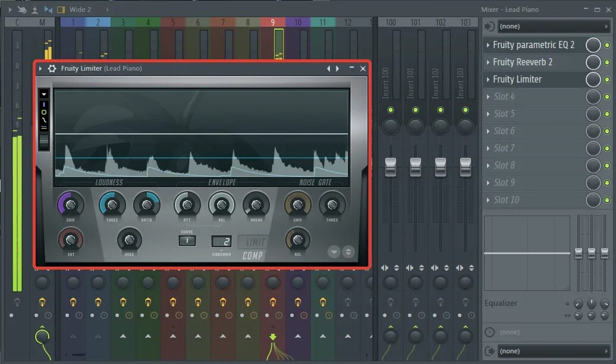Select mixer track 9 header
This screenshot has height=364, width=616.
click(x=273, y=23)
